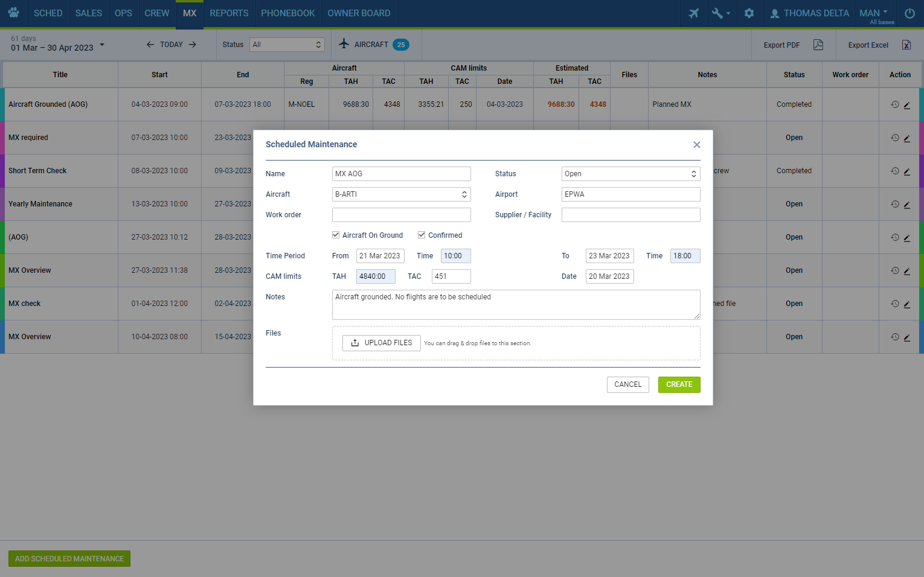
Task: Expand the Aircraft B-ARTI dropdown
Action: tap(401, 194)
